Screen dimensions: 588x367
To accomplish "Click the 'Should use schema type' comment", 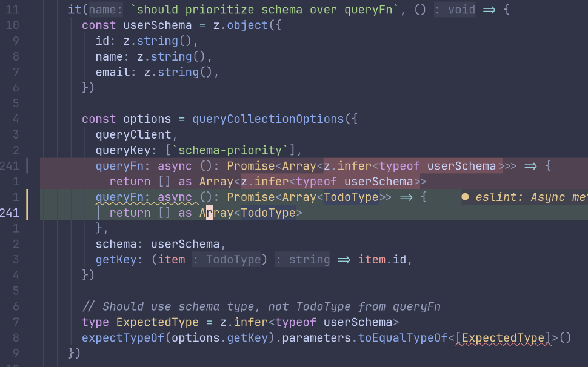I will point(261,306).
